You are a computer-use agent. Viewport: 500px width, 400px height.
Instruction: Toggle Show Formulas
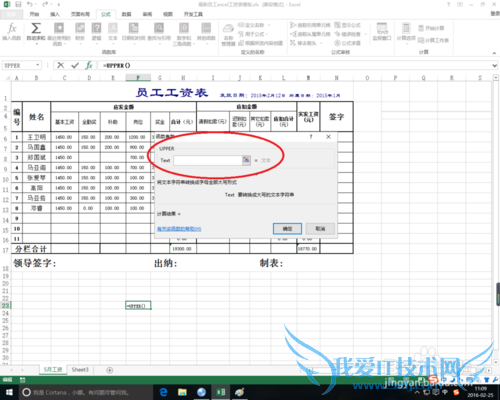(347, 25)
